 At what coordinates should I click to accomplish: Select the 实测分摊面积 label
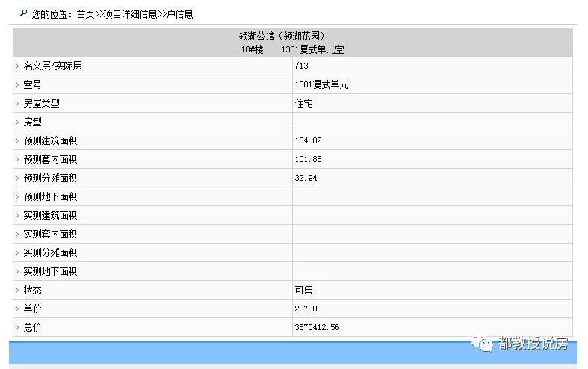[x=50, y=252]
